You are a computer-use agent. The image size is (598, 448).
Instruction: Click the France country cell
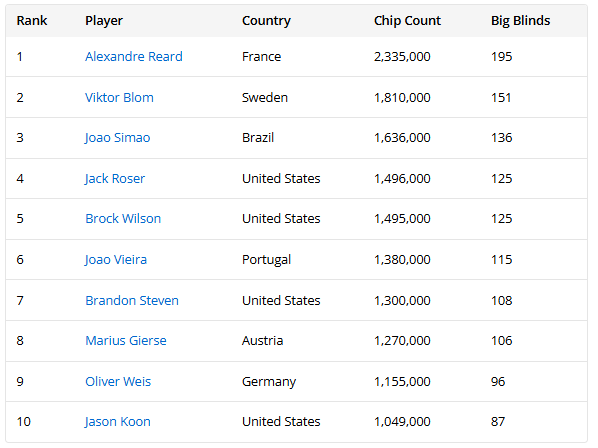click(261, 56)
